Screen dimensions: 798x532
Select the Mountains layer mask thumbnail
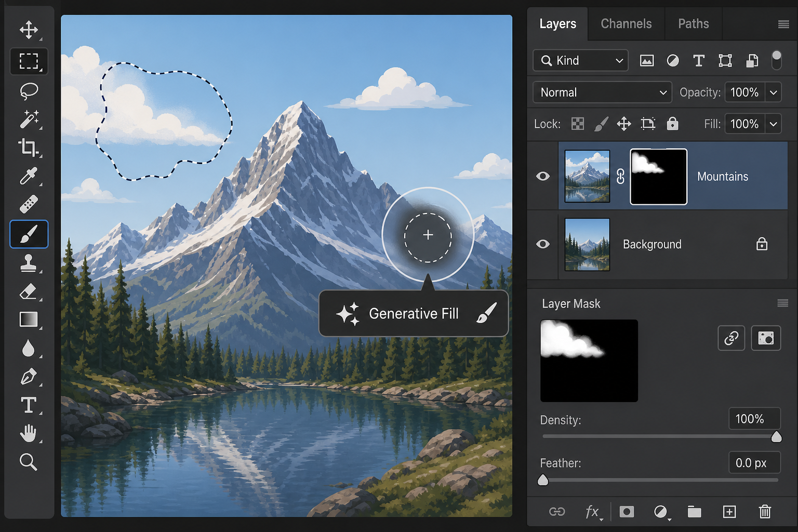point(658,177)
